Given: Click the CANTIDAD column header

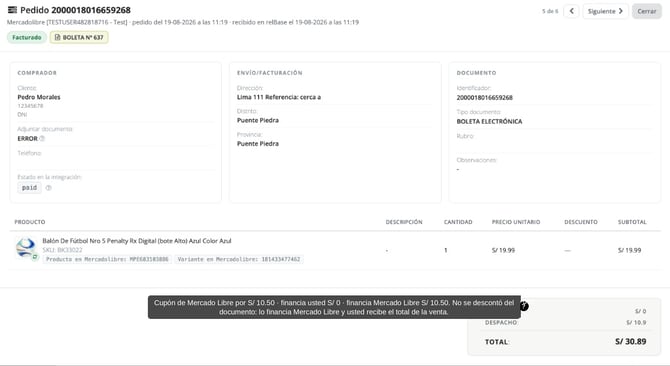Looking at the screenshot, I should pos(458,222).
